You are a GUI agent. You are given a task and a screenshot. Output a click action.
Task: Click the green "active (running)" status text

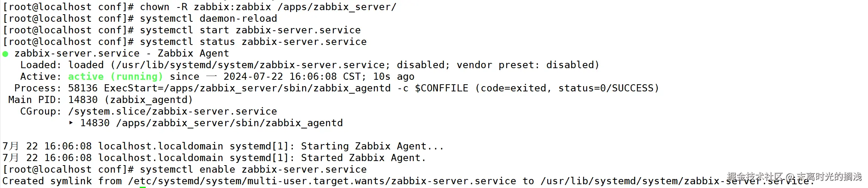tap(115, 77)
